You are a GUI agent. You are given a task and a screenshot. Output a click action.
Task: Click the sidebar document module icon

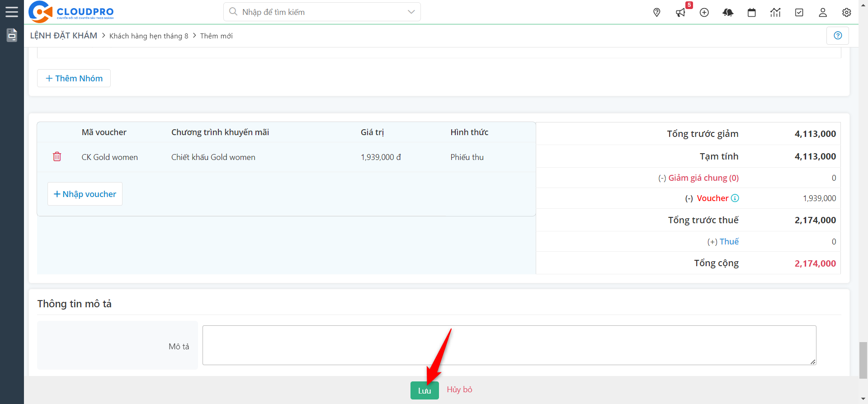[x=12, y=35]
